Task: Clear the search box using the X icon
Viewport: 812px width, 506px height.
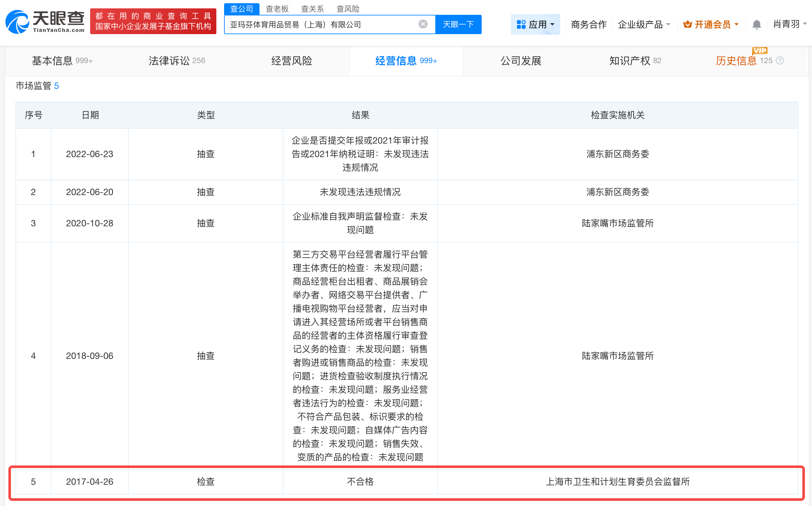Action: 423,24
